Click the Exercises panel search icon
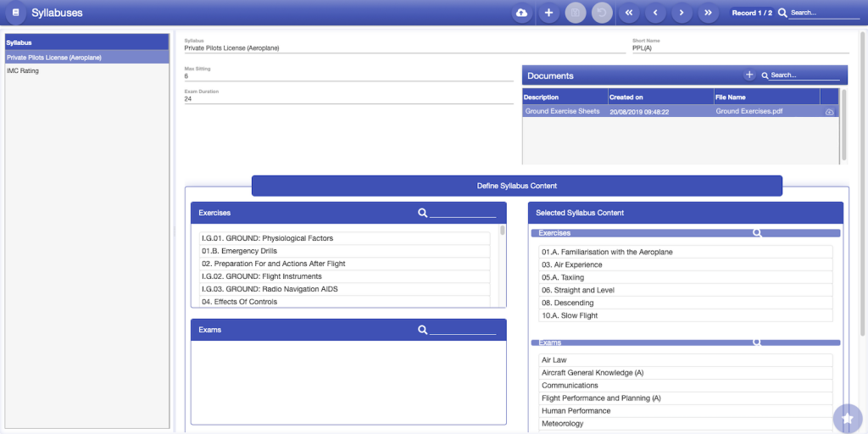This screenshot has width=868, height=434. (x=422, y=213)
